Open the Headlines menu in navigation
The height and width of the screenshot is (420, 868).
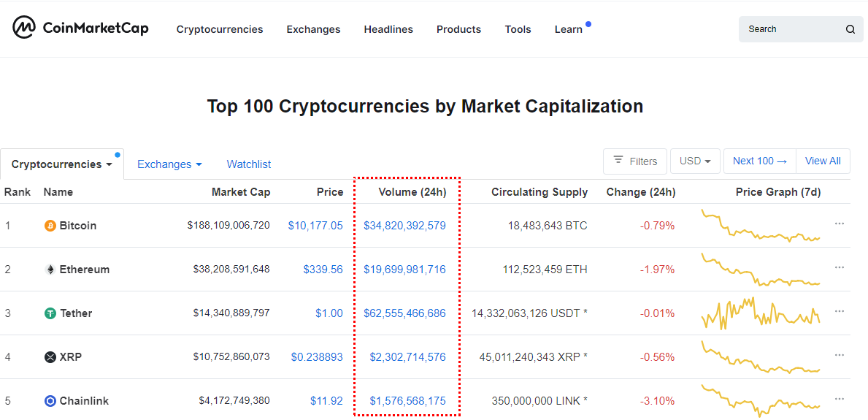point(388,29)
